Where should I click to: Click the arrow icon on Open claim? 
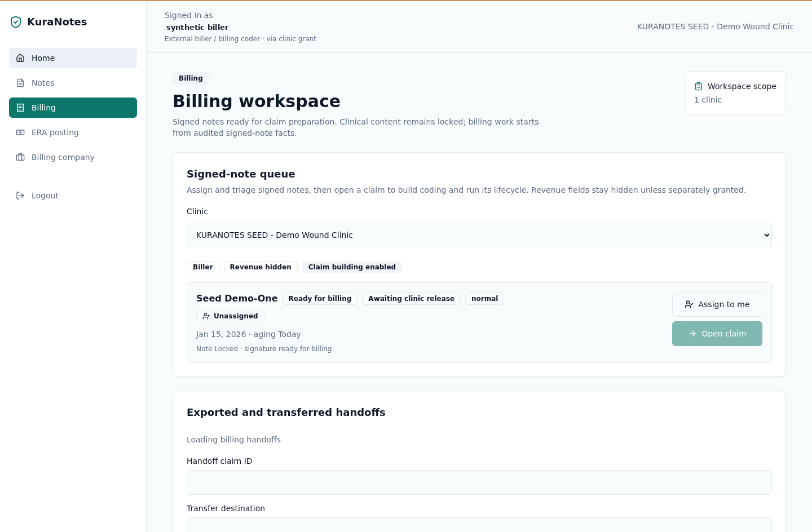point(692,334)
